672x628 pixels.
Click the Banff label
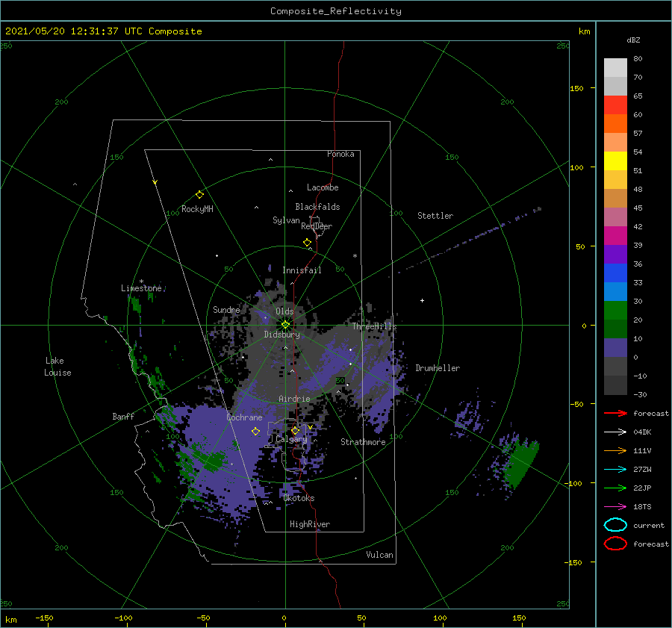tap(123, 416)
